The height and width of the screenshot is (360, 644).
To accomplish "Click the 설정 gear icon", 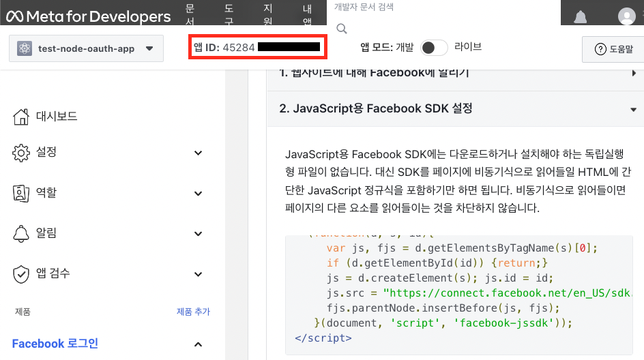I will (x=21, y=153).
